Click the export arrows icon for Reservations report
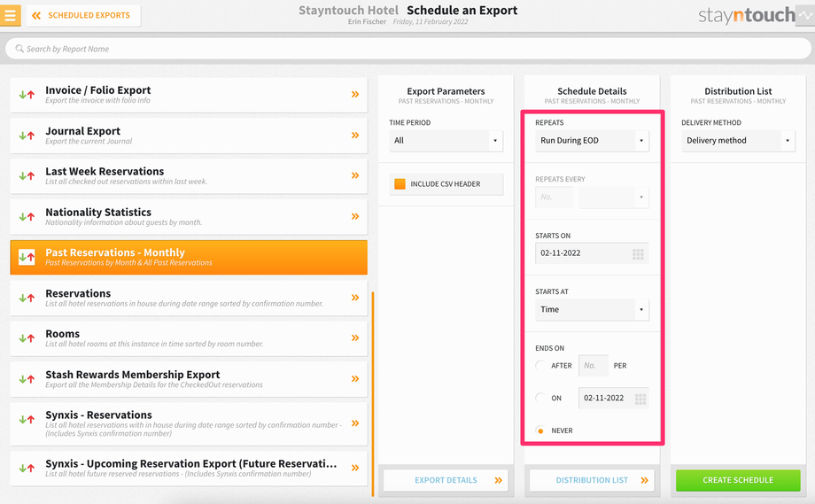The width and height of the screenshot is (815, 504). [x=27, y=298]
